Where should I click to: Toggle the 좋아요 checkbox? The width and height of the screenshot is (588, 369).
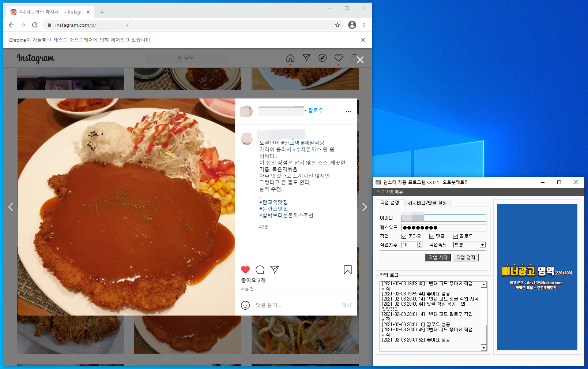404,236
